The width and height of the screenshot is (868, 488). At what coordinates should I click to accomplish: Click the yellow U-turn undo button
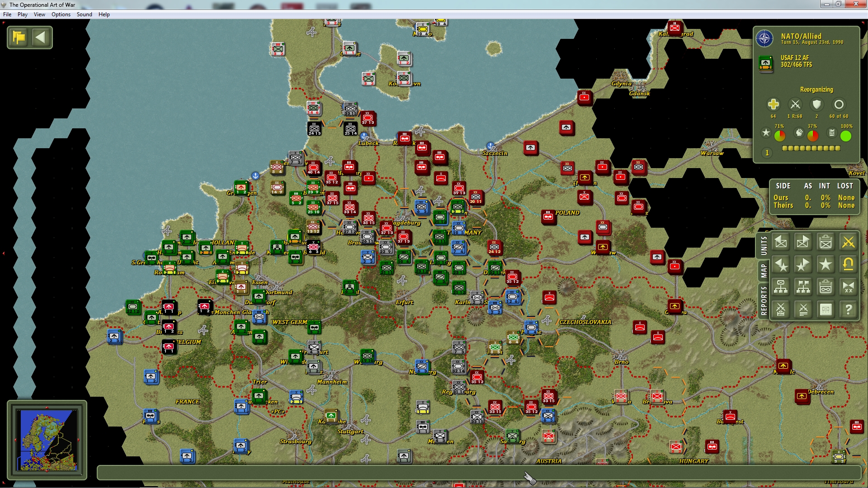click(848, 265)
